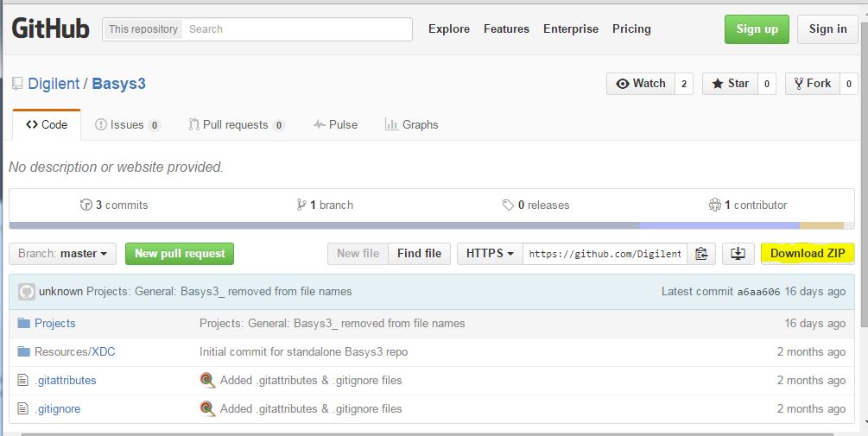Click the .gitattributes file icon
The image size is (868, 436).
(22, 380)
